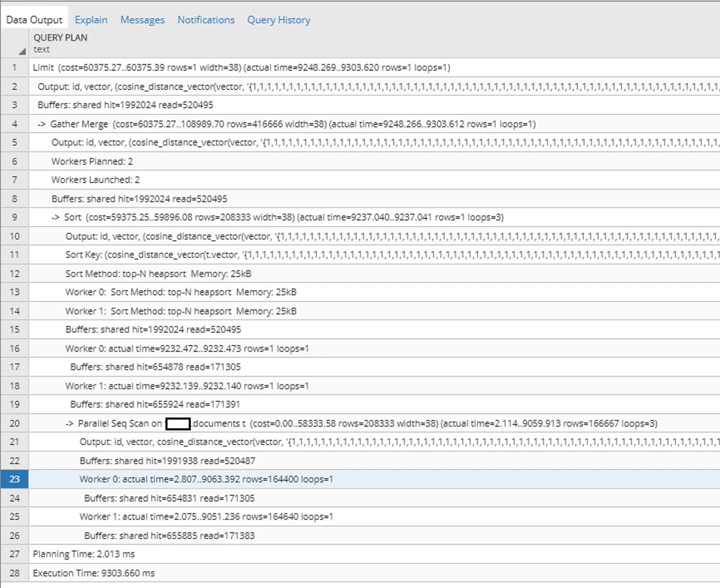
Task: Click the Sort Key row text
Action: pyautogui.click(x=392, y=254)
